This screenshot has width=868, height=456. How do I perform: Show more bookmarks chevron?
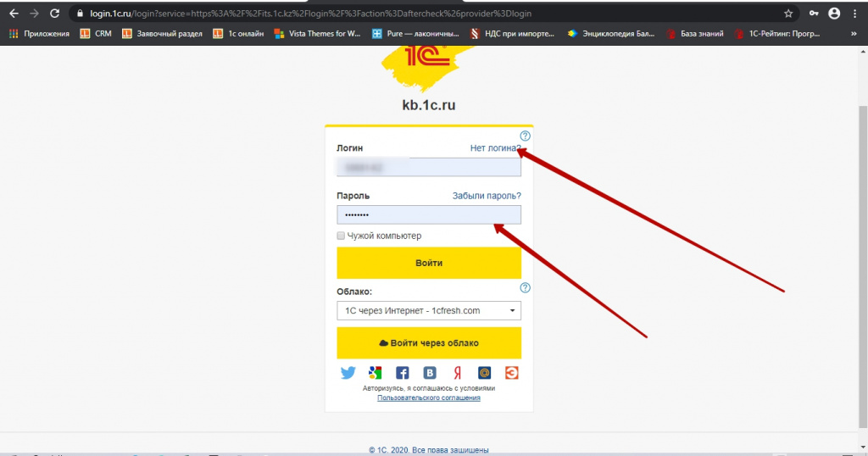pos(854,34)
